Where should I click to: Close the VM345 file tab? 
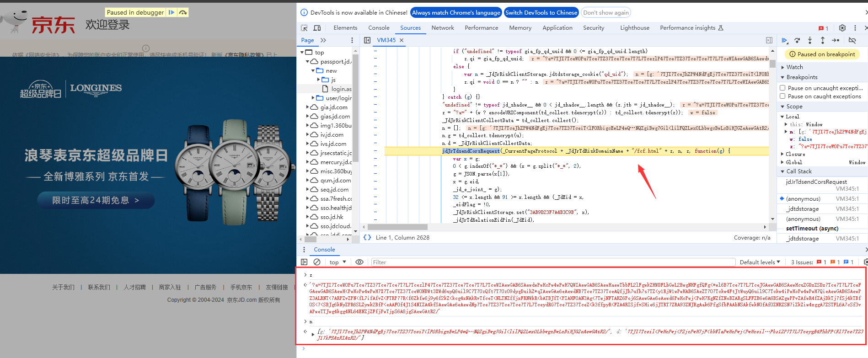pos(402,40)
